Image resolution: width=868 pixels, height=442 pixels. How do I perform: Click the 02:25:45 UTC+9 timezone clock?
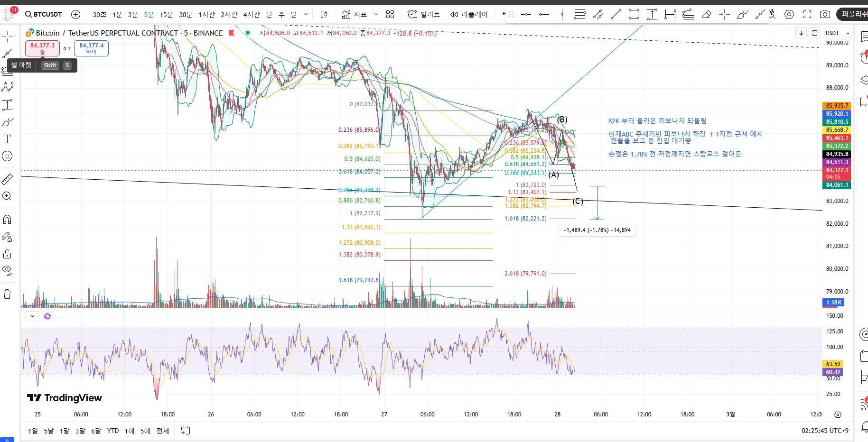click(x=825, y=431)
